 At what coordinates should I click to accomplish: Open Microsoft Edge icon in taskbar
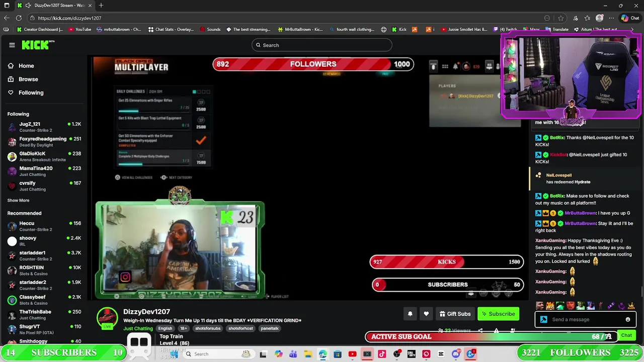tap(323, 354)
